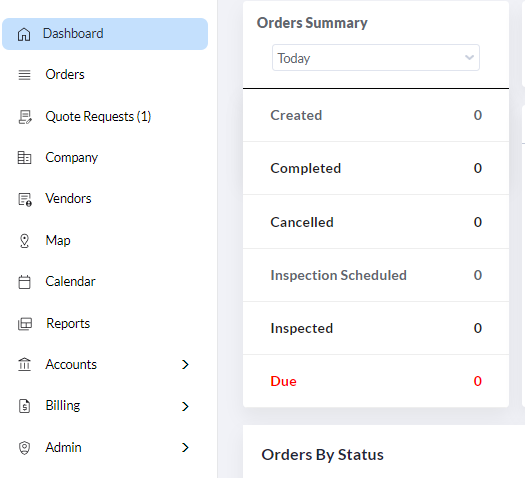
Task: Click the Accounts bank icon
Action: tap(24, 365)
